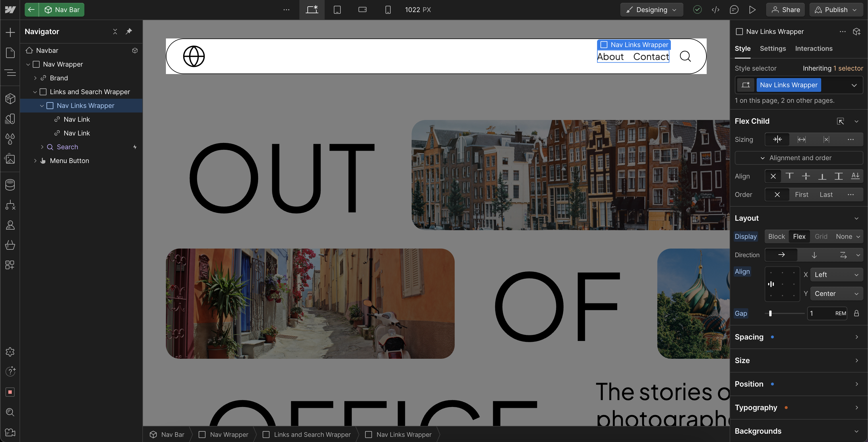Switch to mobile landscape breakpoint
Image resolution: width=868 pixels, height=442 pixels.
click(x=362, y=10)
